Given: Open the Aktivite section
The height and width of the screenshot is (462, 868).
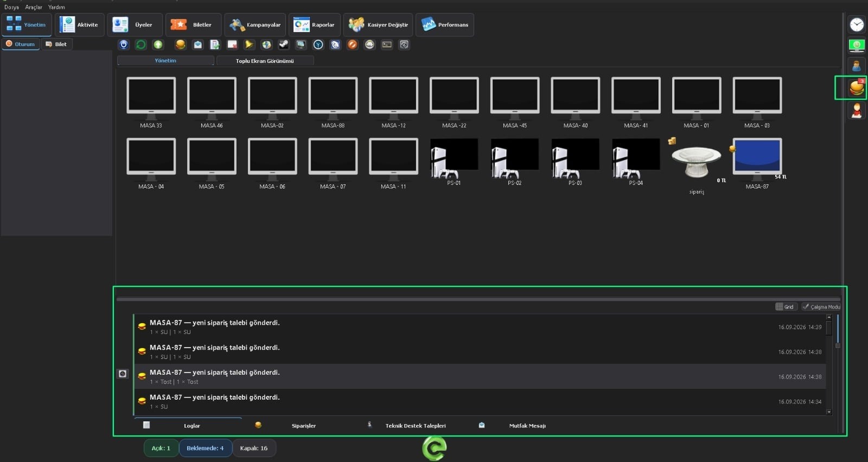Looking at the screenshot, I should click(80, 25).
